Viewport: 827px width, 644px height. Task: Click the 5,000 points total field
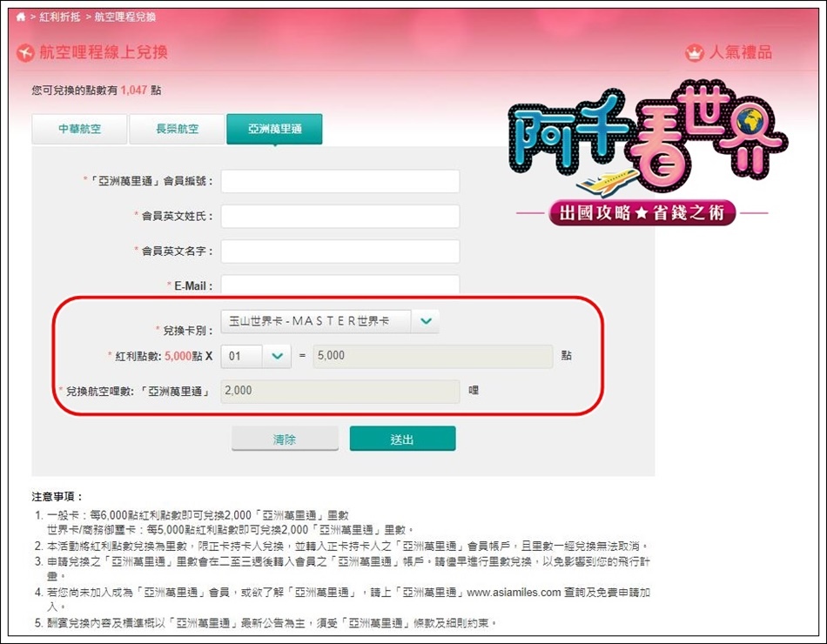tap(433, 356)
